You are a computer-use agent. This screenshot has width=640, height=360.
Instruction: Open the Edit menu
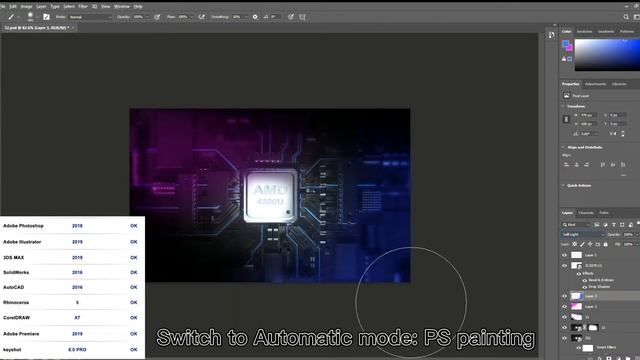tap(13, 7)
